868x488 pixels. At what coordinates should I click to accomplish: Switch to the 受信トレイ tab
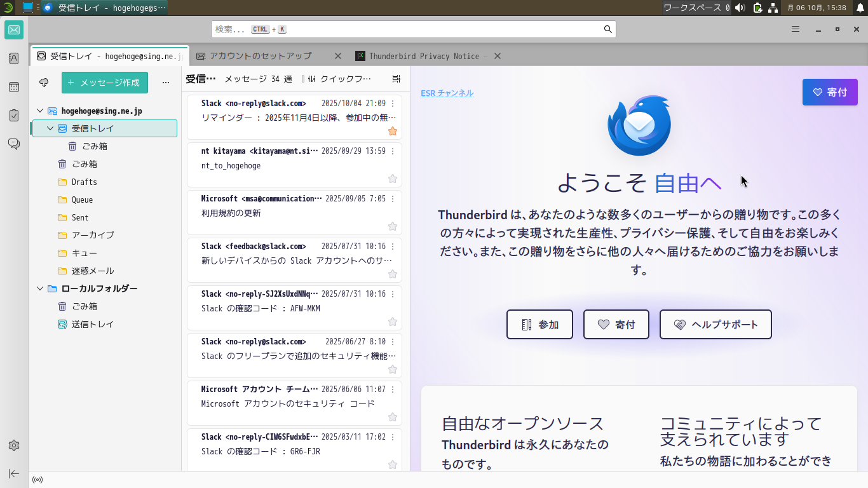109,56
